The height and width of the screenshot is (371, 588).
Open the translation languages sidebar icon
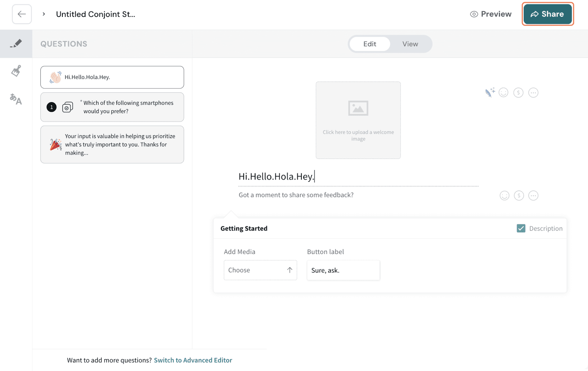(x=16, y=99)
